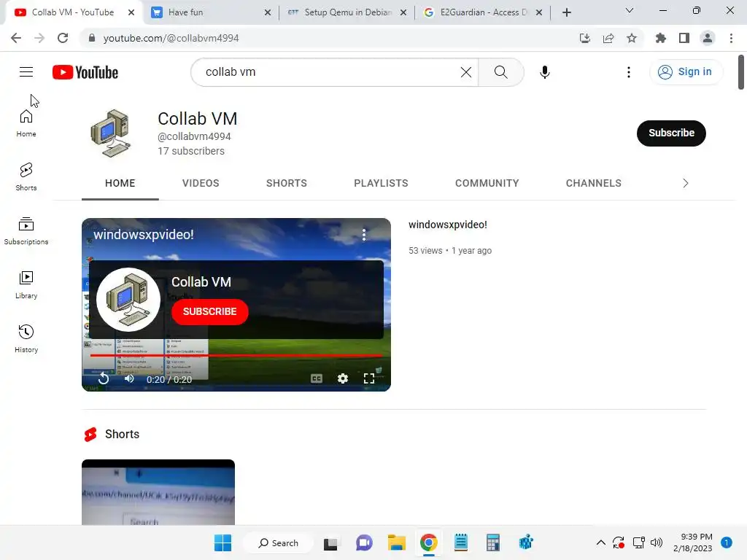
Task: Open a new browser tab
Action: [566, 12]
